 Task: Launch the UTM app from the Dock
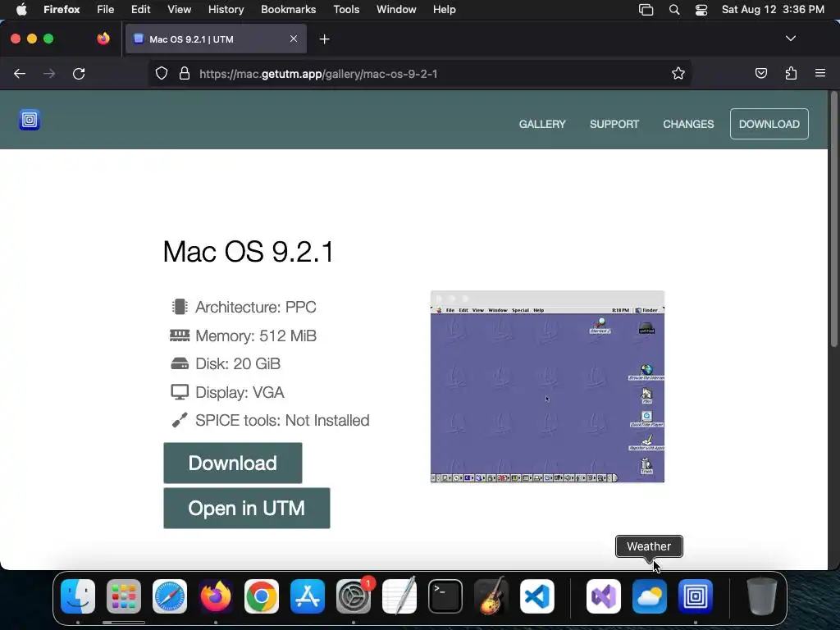click(x=696, y=596)
